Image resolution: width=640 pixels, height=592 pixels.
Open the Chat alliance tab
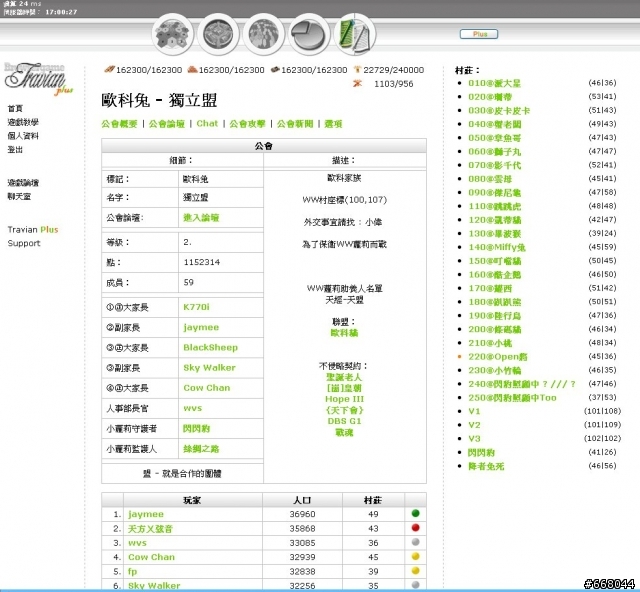tap(207, 123)
